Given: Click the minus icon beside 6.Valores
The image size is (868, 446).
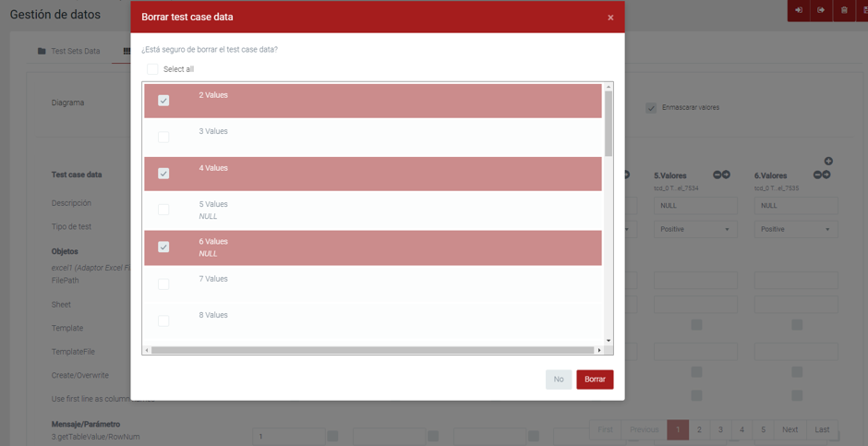Looking at the screenshot, I should point(818,175).
